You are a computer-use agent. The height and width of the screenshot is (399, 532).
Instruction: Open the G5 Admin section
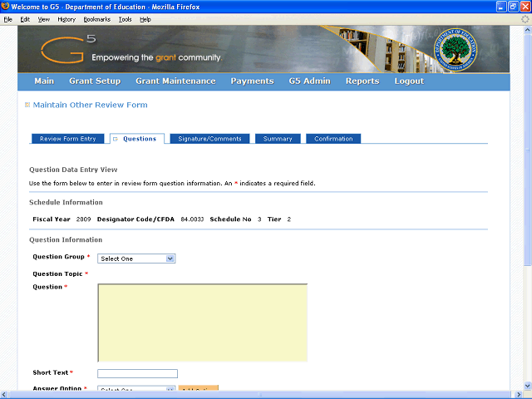coord(310,81)
